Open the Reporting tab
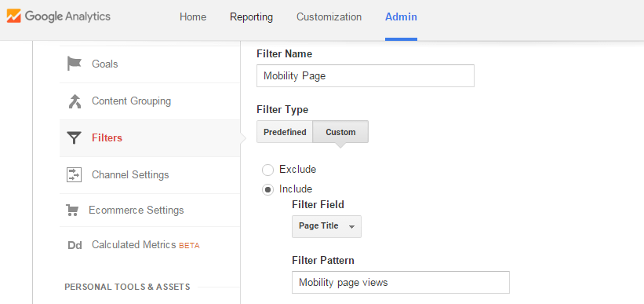 click(251, 16)
